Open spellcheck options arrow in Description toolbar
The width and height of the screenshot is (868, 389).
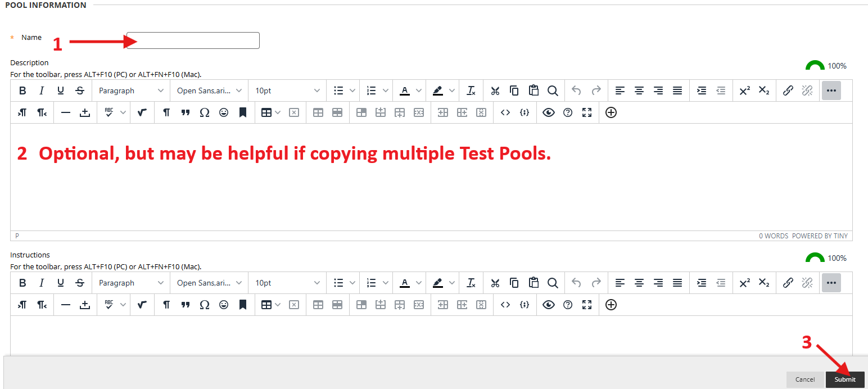[x=123, y=112]
